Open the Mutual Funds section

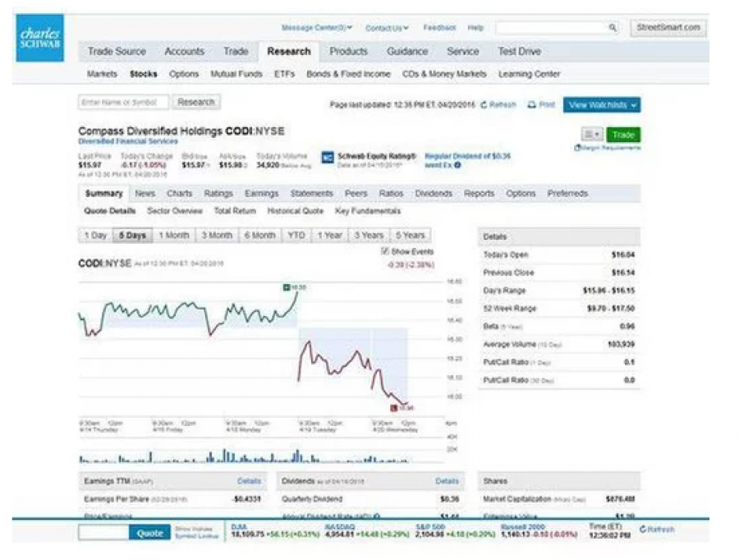[233, 74]
